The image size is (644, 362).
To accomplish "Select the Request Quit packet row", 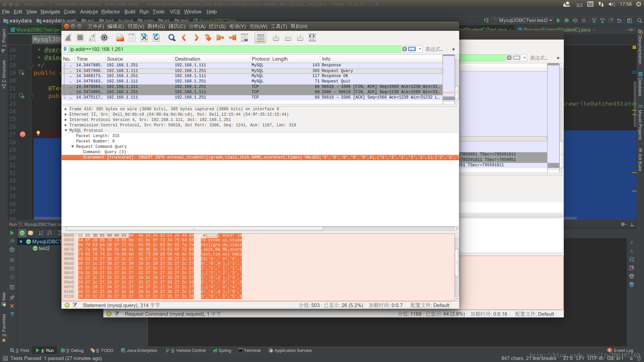I will coord(253,81).
